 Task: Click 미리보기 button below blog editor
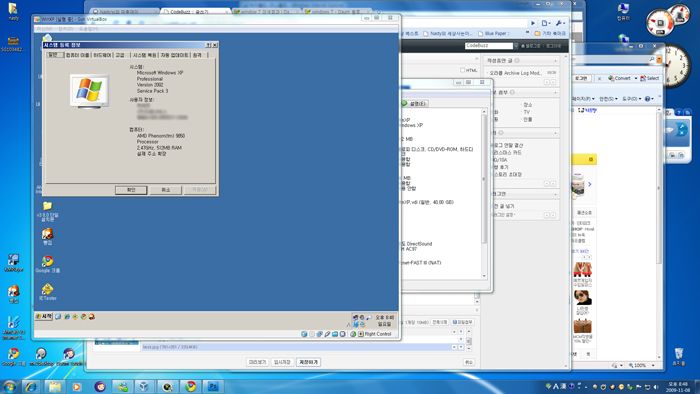[x=257, y=362]
